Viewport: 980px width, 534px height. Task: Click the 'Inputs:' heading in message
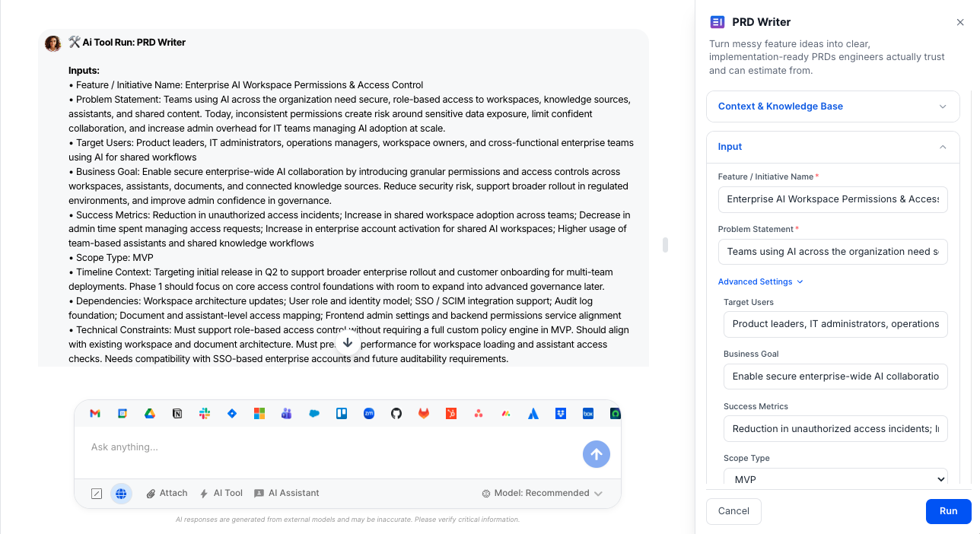click(x=84, y=71)
